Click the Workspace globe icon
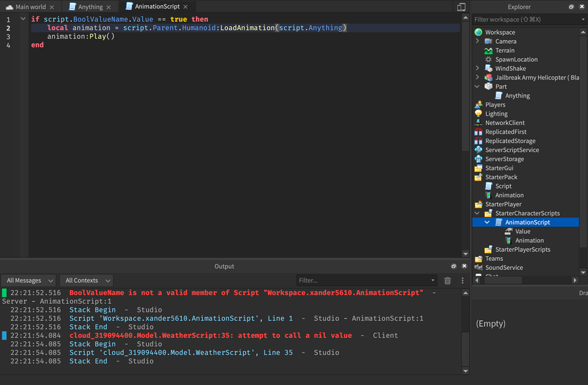588x385 pixels. click(478, 32)
